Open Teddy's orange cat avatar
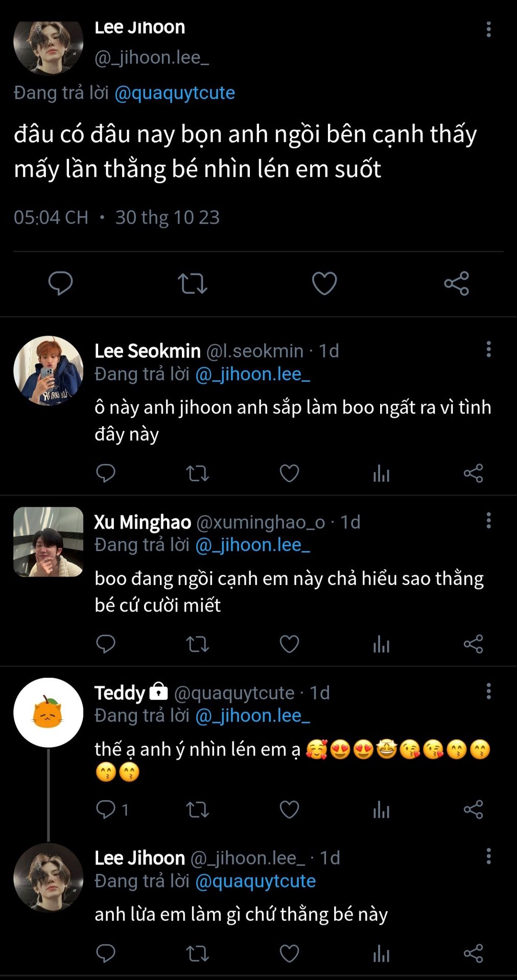Image resolution: width=517 pixels, height=980 pixels. (48, 713)
